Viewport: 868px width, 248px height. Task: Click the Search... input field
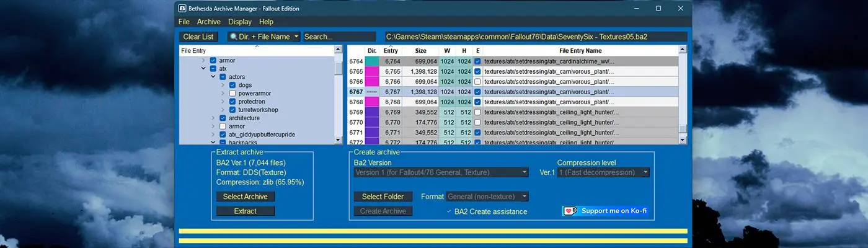point(339,37)
